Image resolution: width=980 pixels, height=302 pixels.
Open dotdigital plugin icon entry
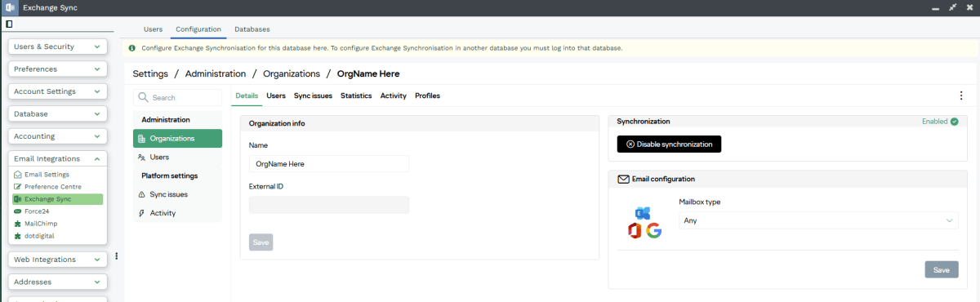coord(18,236)
